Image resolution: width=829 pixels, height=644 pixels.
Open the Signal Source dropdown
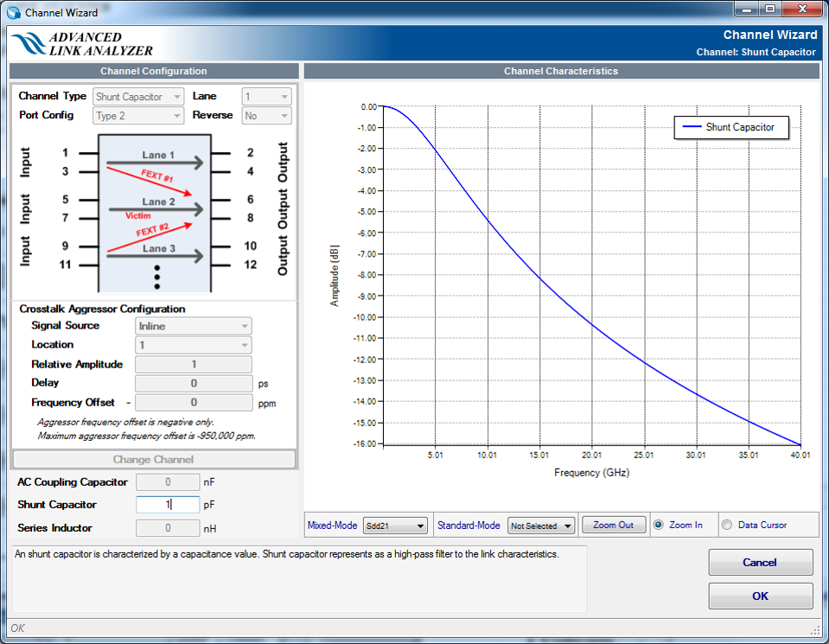click(x=194, y=326)
